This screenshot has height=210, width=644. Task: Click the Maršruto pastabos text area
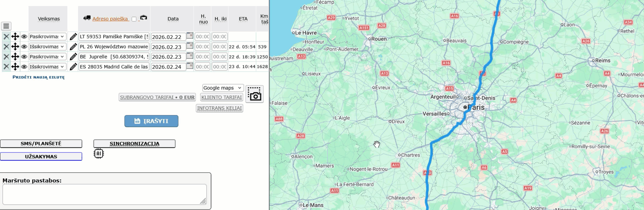click(x=105, y=194)
